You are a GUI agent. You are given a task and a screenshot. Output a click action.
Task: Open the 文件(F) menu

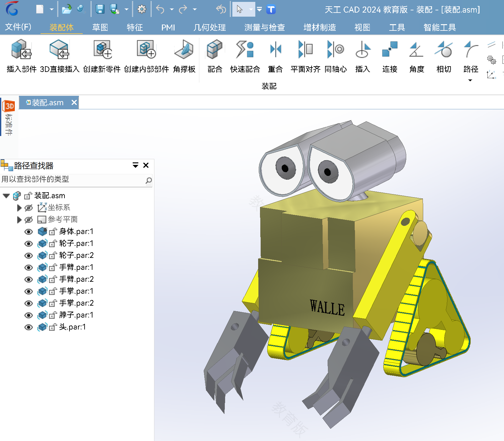18,27
